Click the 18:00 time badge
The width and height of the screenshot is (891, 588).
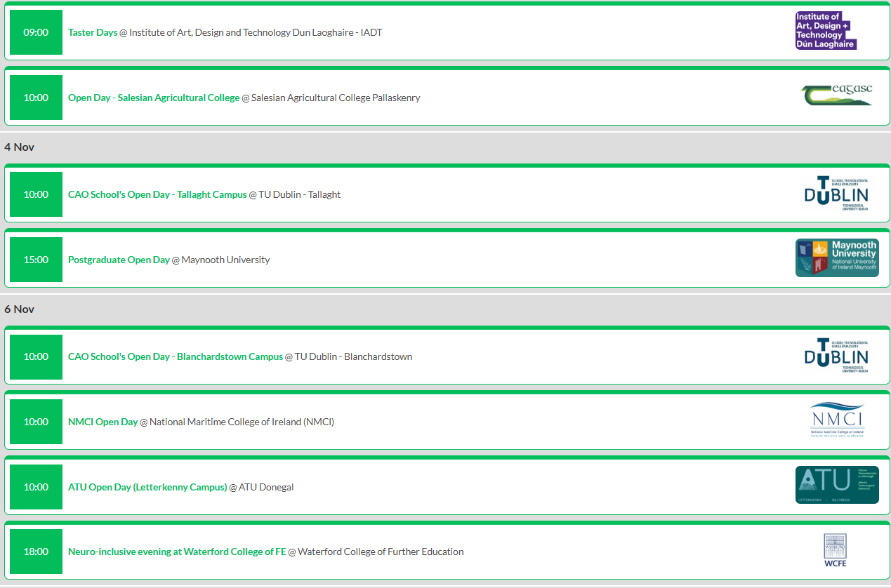36,552
